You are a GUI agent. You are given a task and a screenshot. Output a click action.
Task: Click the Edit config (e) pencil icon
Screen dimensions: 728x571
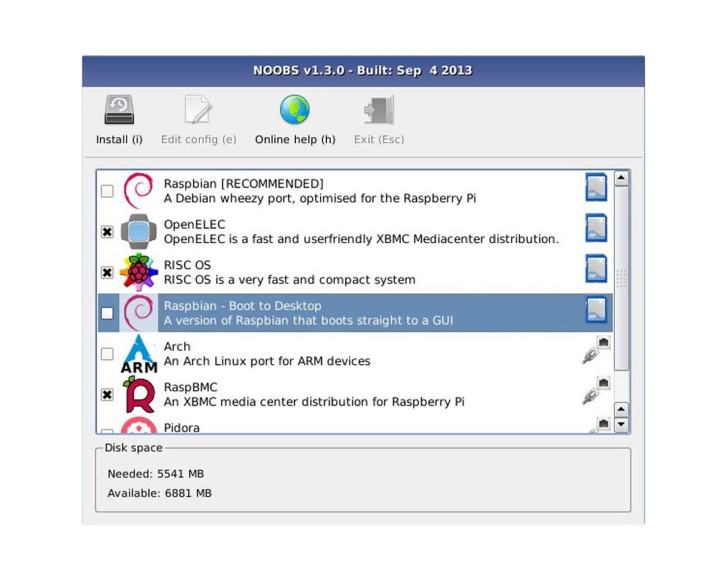[198, 110]
